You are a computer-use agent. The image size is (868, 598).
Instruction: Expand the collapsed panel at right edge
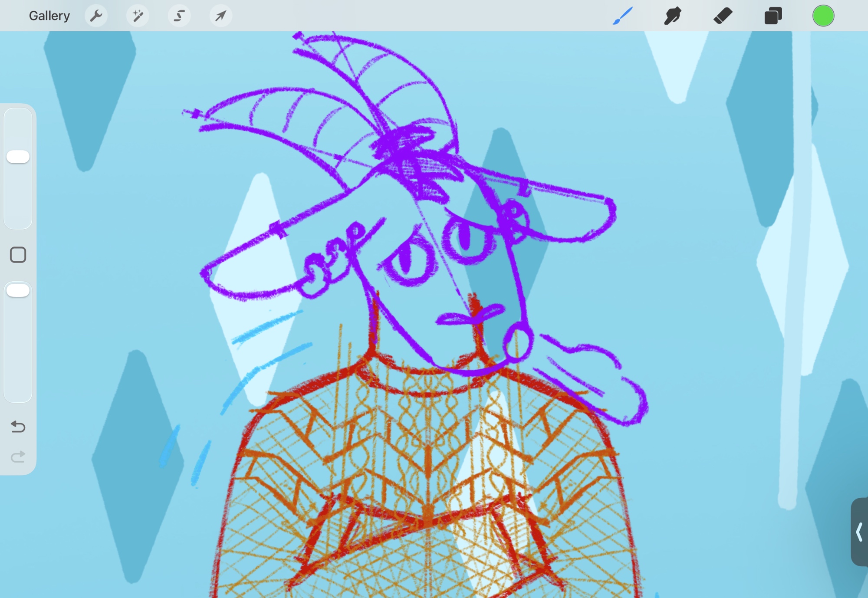click(859, 532)
